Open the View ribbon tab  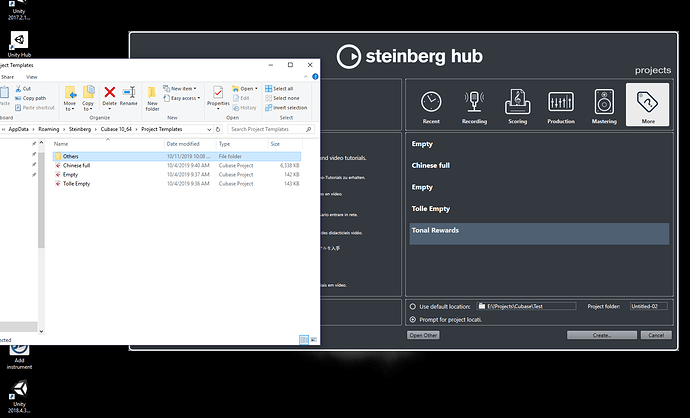(31, 77)
